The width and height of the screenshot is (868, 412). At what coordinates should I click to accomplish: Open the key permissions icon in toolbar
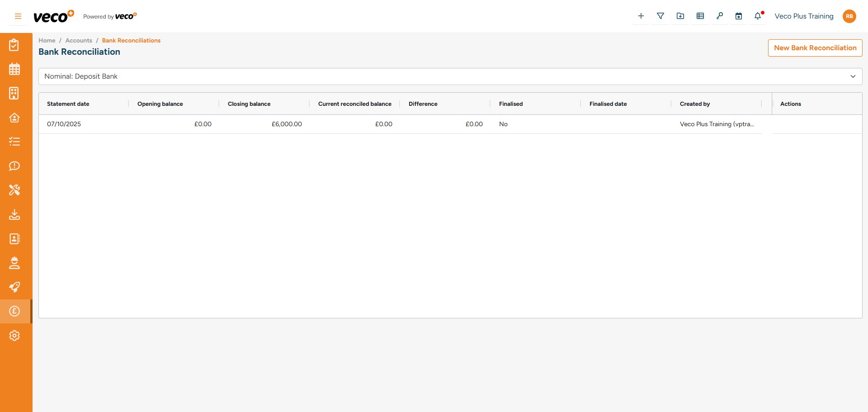pos(720,16)
